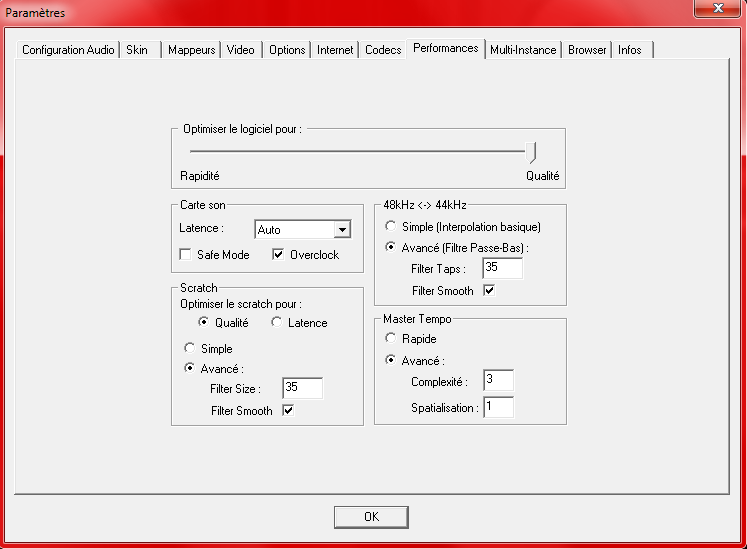Toggle the Overclock checkbox
747x549 pixels.
279,255
